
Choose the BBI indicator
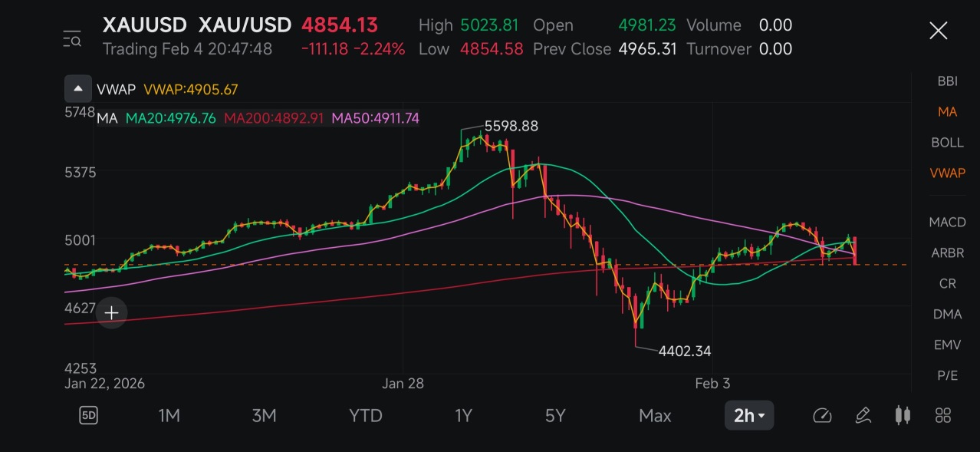[x=947, y=81]
